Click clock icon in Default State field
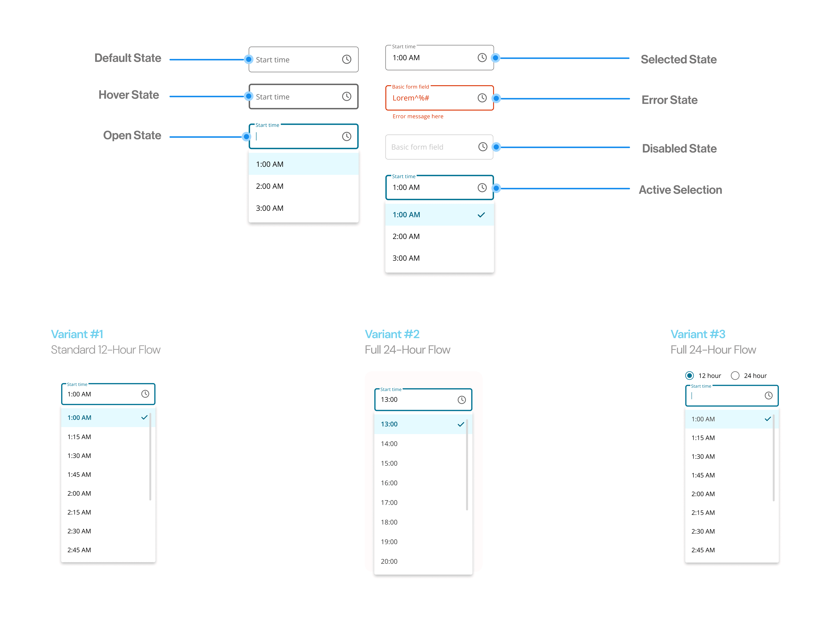Image resolution: width=840 pixels, height=621 pixels. (346, 59)
